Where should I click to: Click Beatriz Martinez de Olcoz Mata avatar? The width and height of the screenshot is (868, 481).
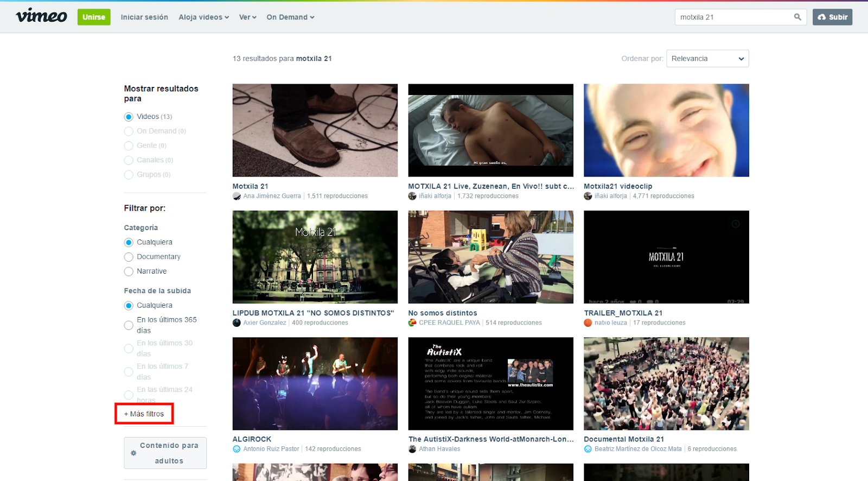point(588,449)
